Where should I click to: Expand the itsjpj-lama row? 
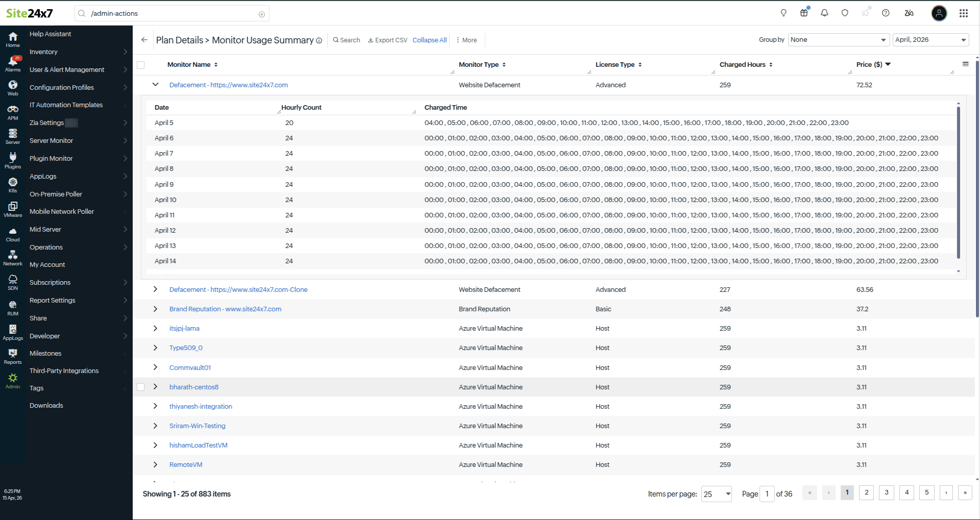pos(156,328)
